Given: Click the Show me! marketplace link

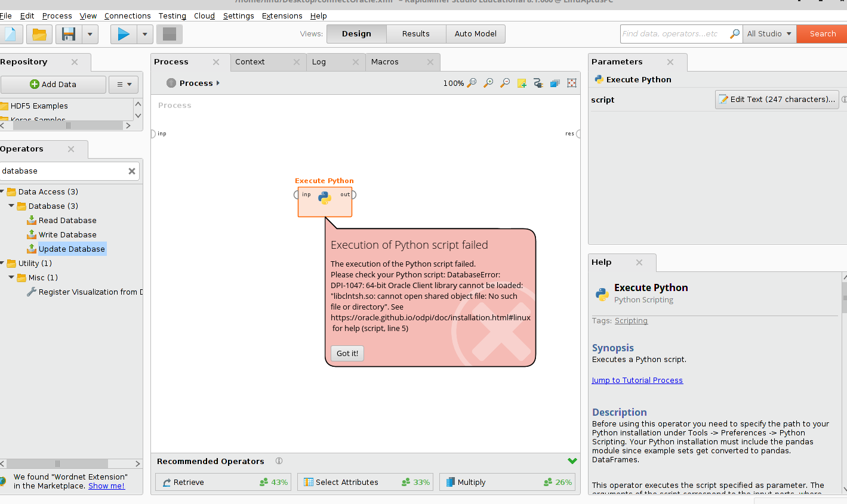Looking at the screenshot, I should (107, 486).
